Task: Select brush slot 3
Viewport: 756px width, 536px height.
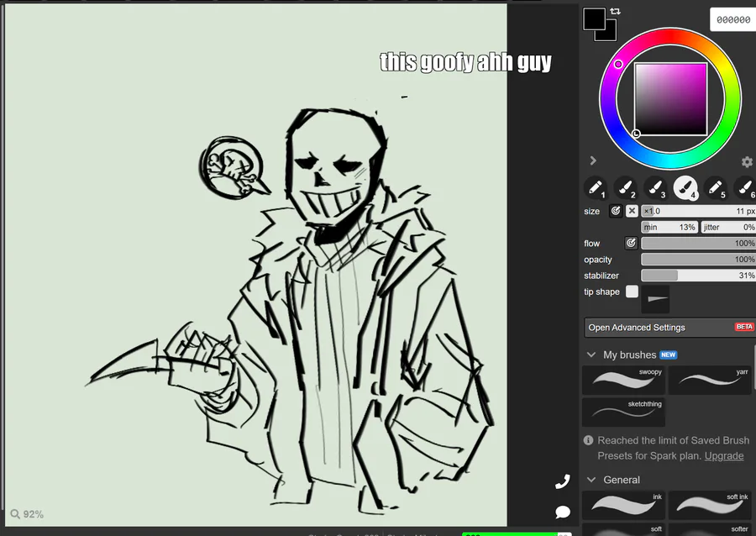Action: pos(655,187)
